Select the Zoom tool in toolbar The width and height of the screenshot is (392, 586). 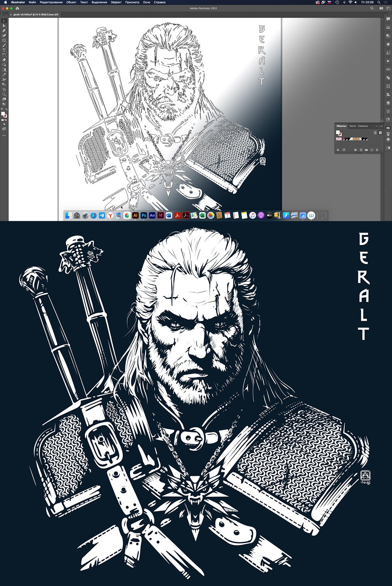(x=4, y=94)
